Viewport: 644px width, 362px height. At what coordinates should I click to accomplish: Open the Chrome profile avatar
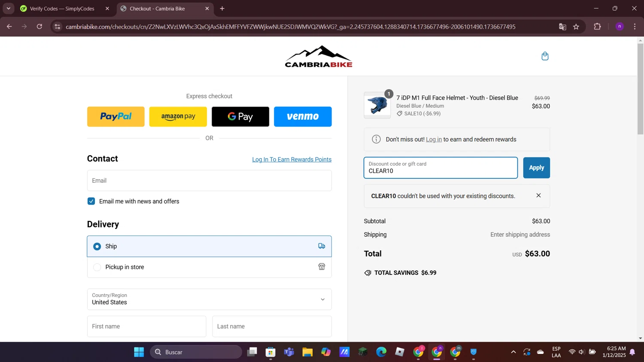[x=620, y=27]
